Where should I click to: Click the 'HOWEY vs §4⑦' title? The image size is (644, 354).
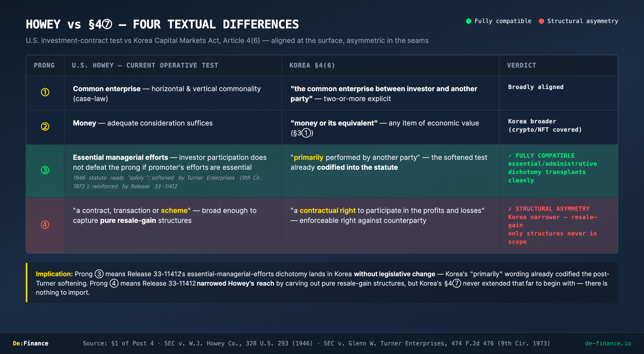pyautogui.click(x=162, y=24)
